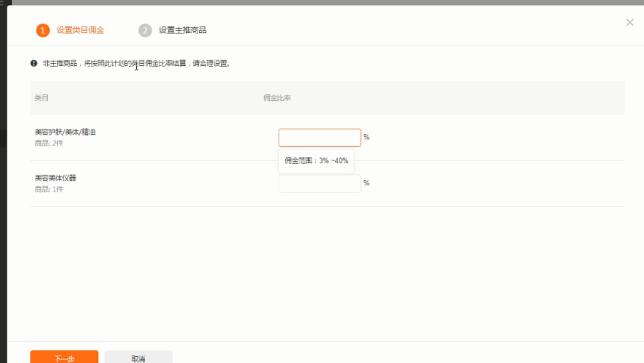Select the 设置类目佣金 step tab

coord(80,30)
